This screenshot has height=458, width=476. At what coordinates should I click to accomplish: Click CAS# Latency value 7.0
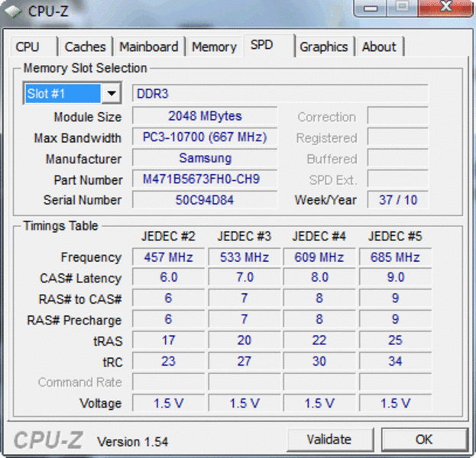[x=244, y=277]
